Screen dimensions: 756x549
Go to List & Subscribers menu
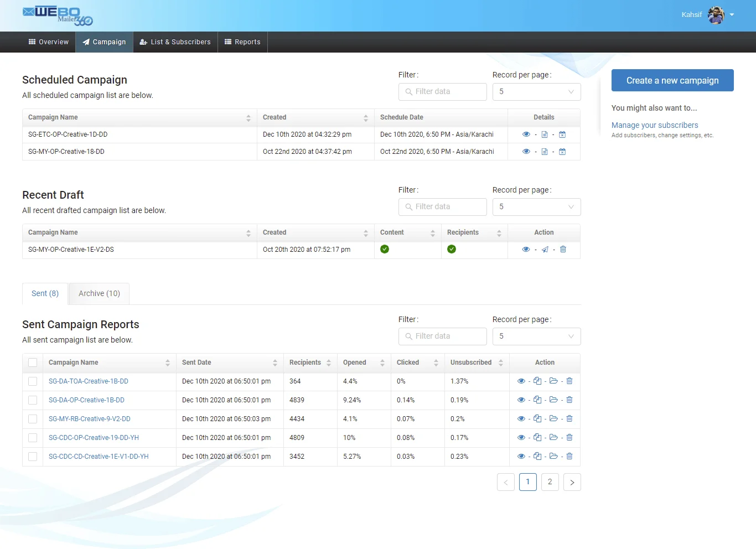(175, 42)
